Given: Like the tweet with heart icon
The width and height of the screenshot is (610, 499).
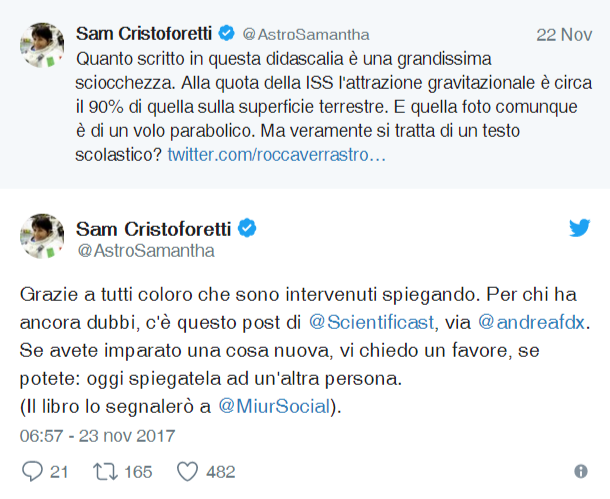Looking at the screenshot, I should (x=187, y=471).
